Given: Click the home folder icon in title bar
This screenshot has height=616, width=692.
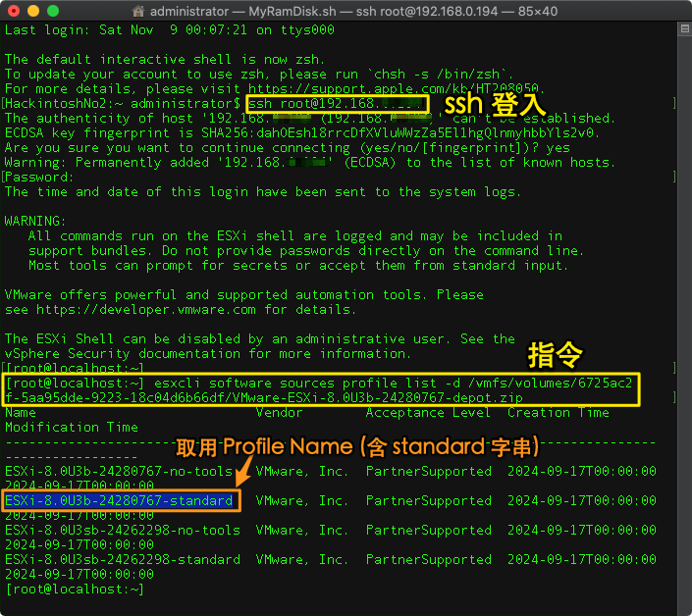Looking at the screenshot, I should 138,11.
